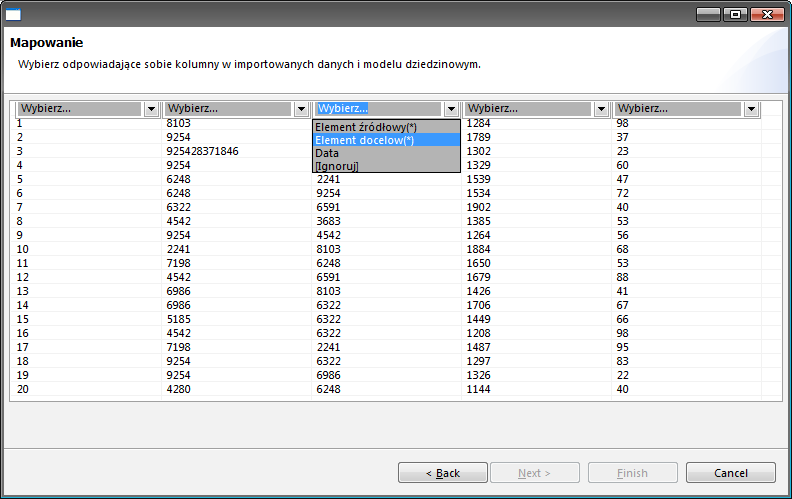This screenshot has height=499, width=792.
Task: Open the fifth column's Wybierz dropdown arrow
Action: coord(751,109)
